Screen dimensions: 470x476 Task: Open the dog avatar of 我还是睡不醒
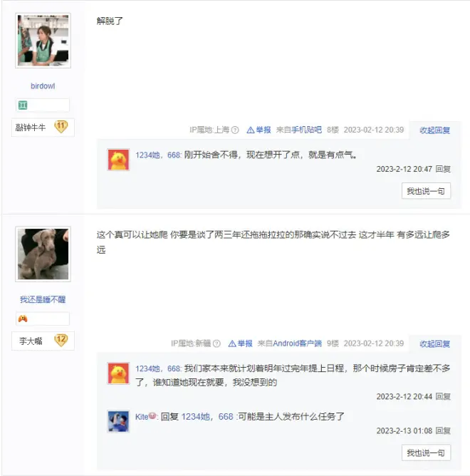point(43,254)
